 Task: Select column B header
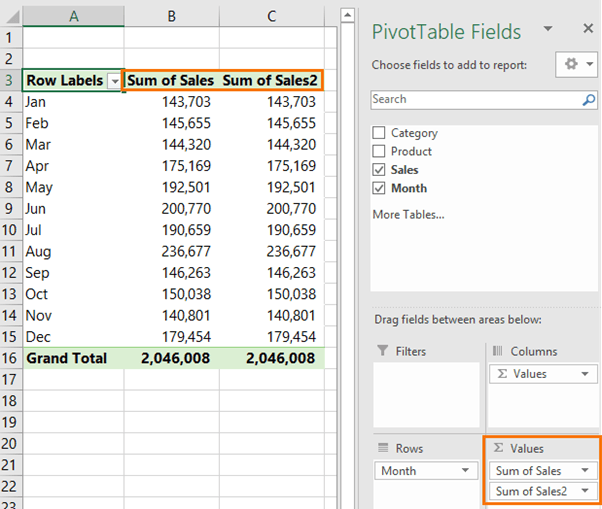pos(172,16)
